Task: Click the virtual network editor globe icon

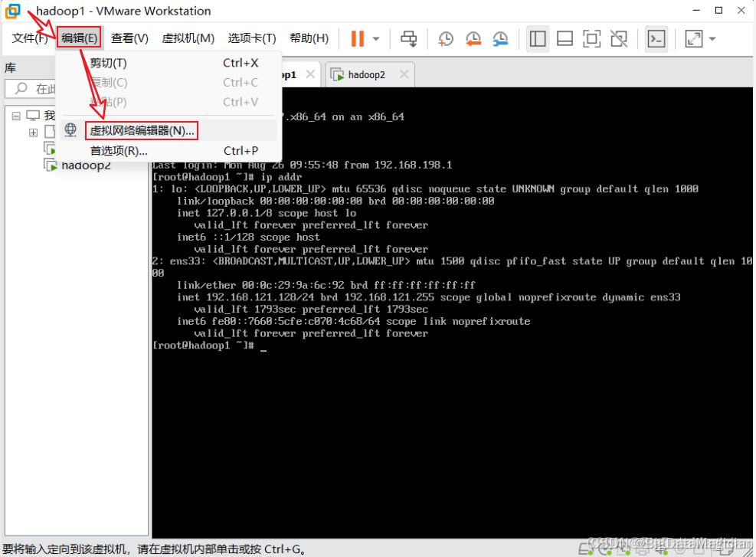Action: click(71, 129)
